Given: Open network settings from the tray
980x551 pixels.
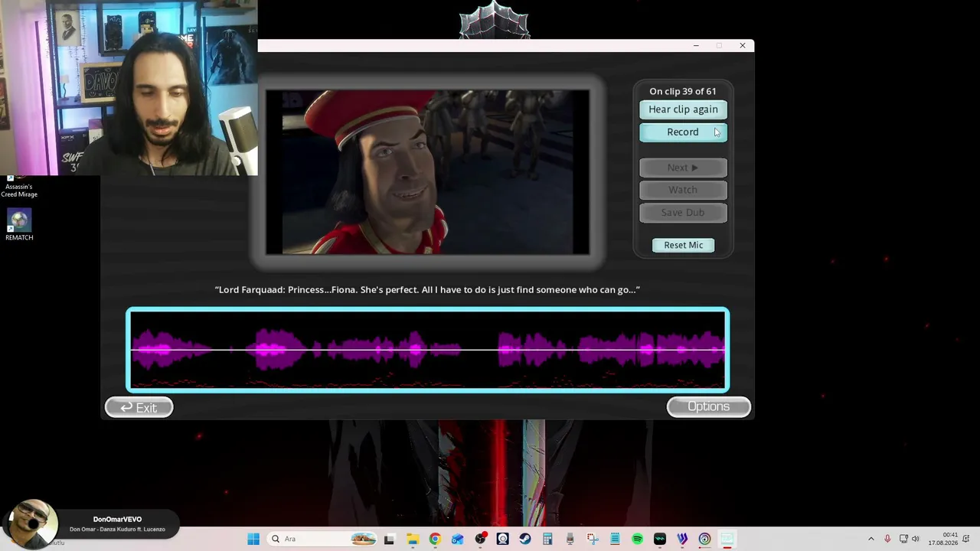Looking at the screenshot, I should click(x=903, y=539).
